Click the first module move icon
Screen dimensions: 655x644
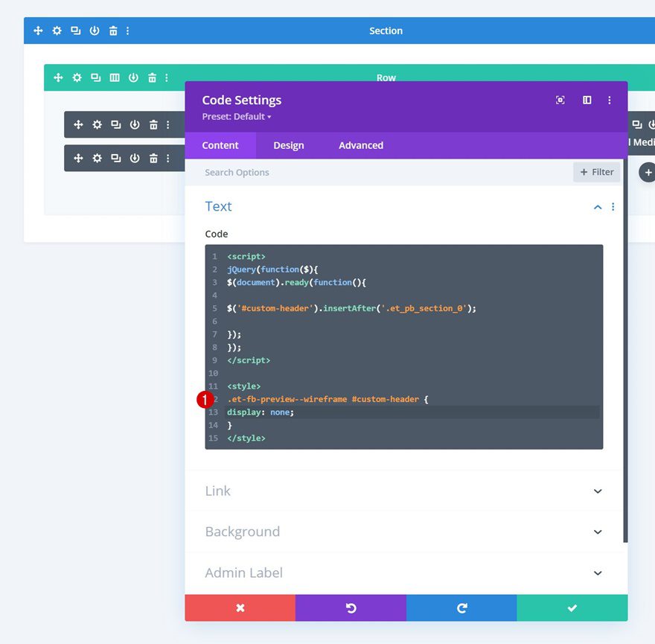coord(78,124)
